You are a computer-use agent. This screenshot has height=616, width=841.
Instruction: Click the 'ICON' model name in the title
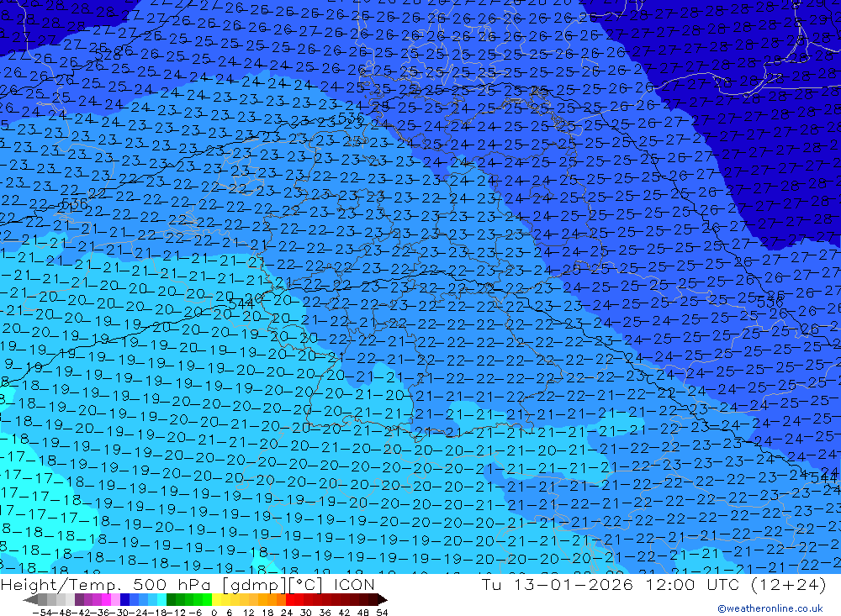tap(354, 584)
